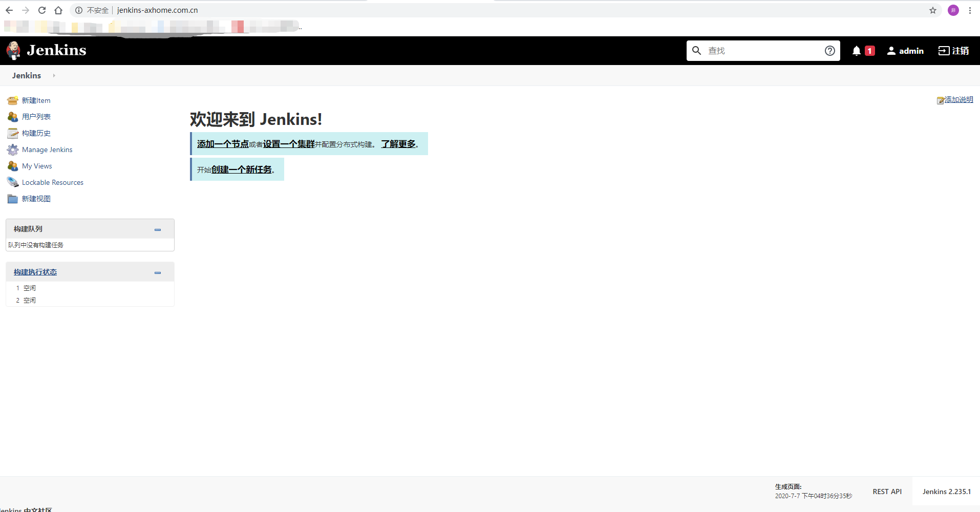Viewport: 980px width, 512px height.
Task: Open the Jenkins 2.235.1 version link
Action: click(947, 492)
